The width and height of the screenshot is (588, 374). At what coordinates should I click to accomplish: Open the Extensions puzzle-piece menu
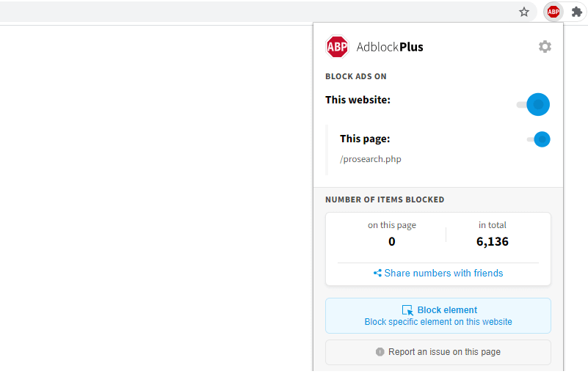coord(576,12)
